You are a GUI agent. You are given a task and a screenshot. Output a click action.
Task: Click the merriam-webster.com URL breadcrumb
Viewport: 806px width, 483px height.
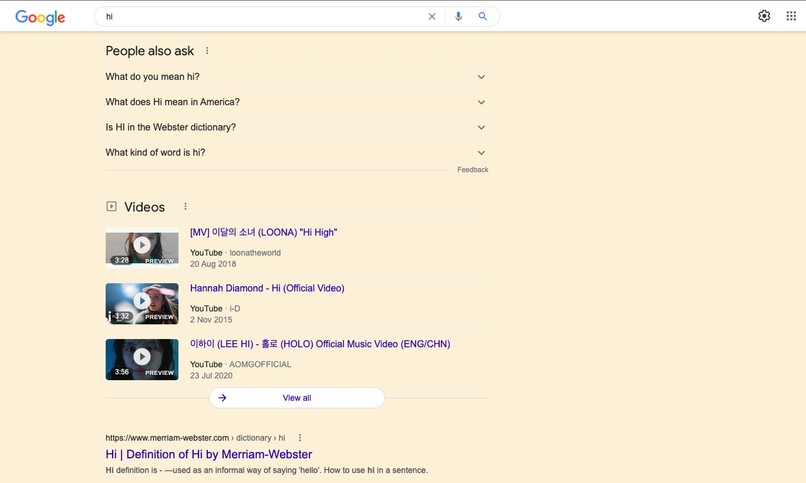pyautogui.click(x=195, y=438)
